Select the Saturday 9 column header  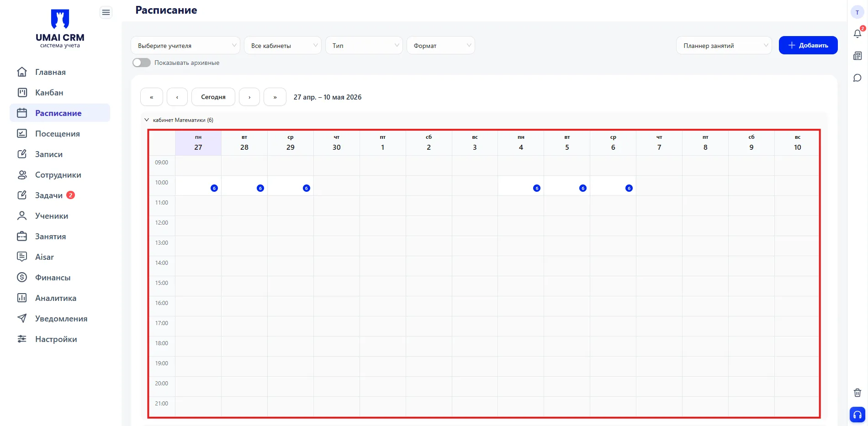click(752, 143)
